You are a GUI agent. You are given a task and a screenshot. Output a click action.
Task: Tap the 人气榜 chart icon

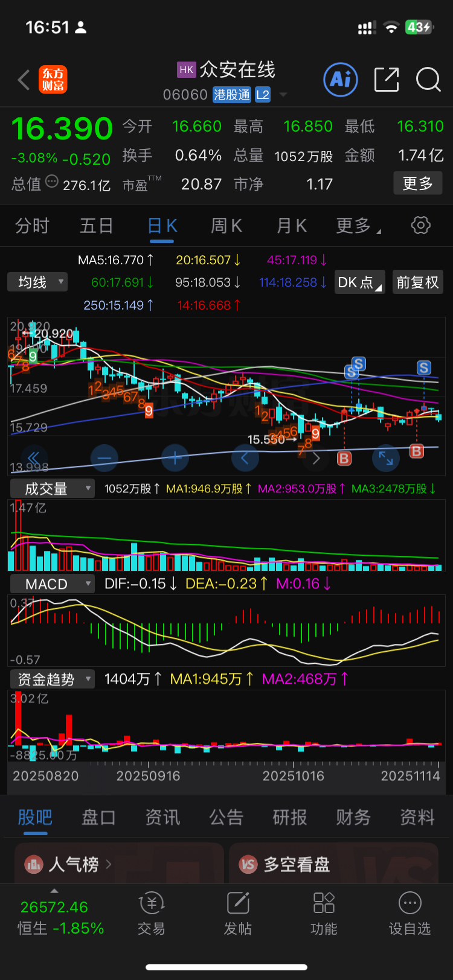(x=33, y=865)
